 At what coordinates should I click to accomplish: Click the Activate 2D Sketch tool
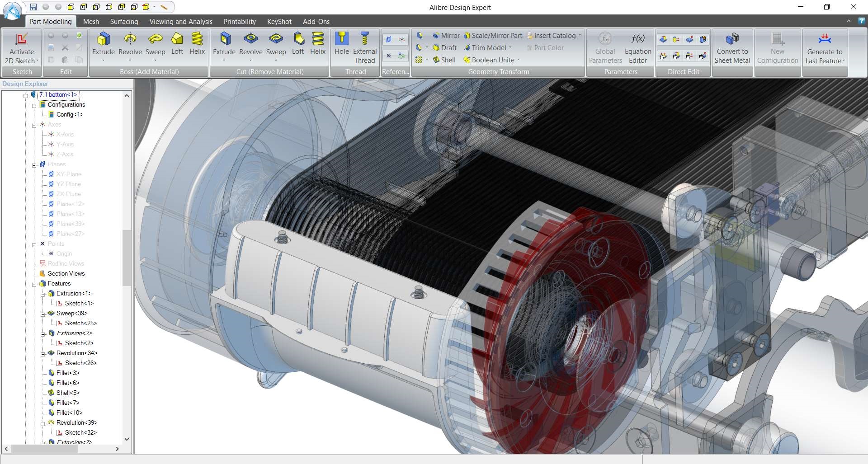(x=21, y=47)
